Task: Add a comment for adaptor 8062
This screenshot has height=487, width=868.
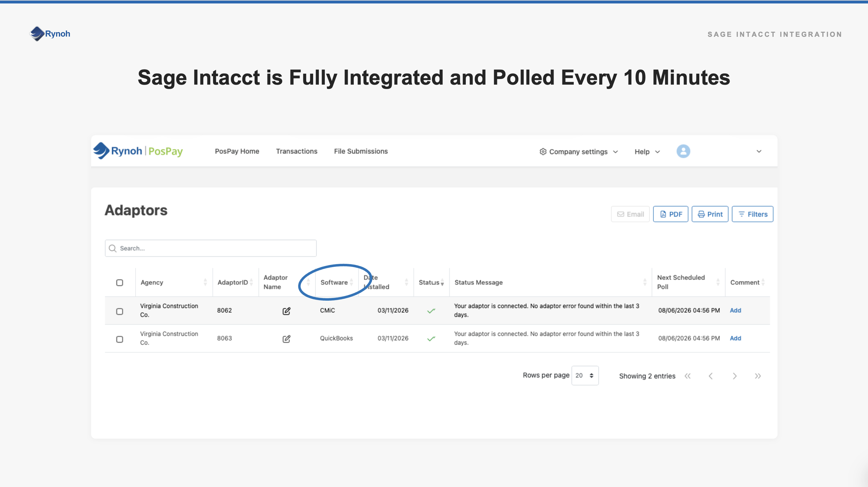Action: [735, 310]
